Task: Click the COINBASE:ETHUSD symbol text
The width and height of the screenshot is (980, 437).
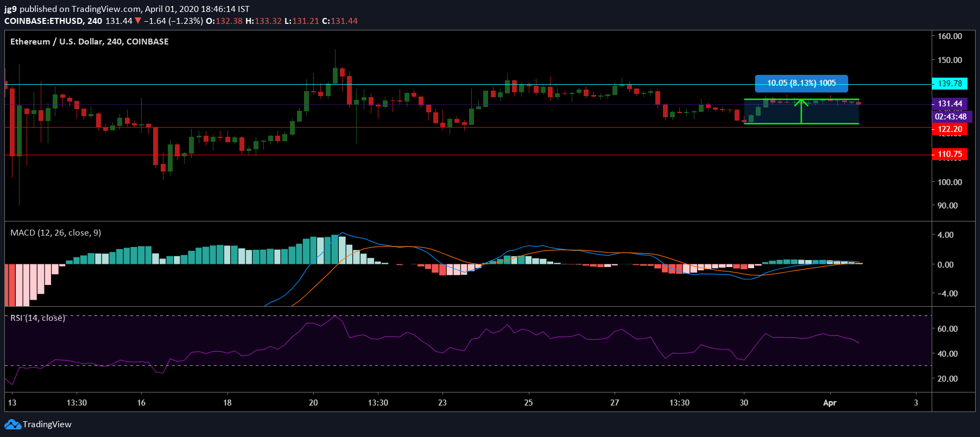Action: (44, 21)
